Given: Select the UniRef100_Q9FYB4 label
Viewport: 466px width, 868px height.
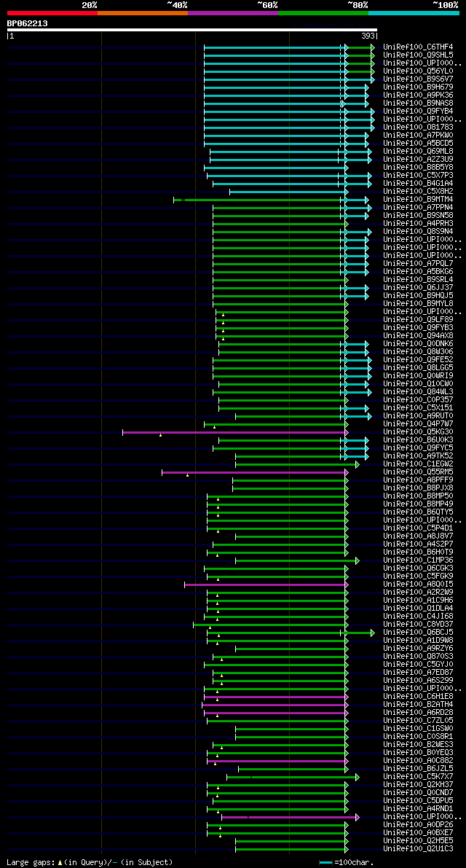Looking at the screenshot, I should click(418, 112).
